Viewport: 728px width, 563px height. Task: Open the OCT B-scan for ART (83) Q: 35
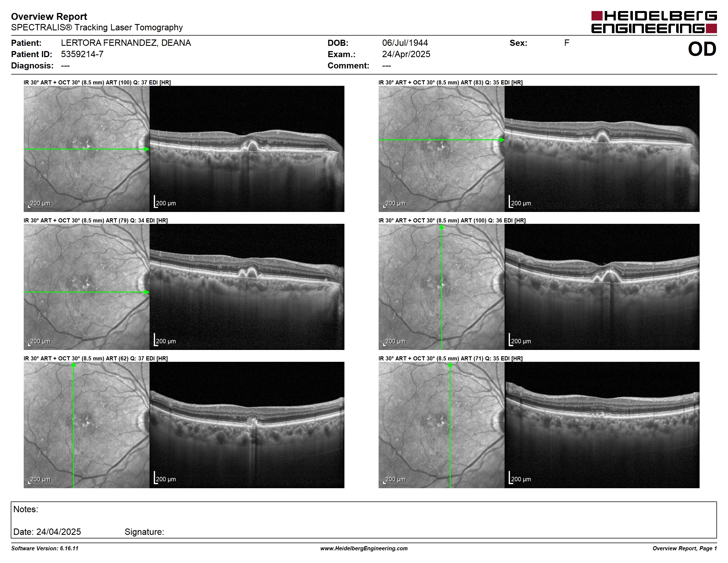(x=602, y=149)
